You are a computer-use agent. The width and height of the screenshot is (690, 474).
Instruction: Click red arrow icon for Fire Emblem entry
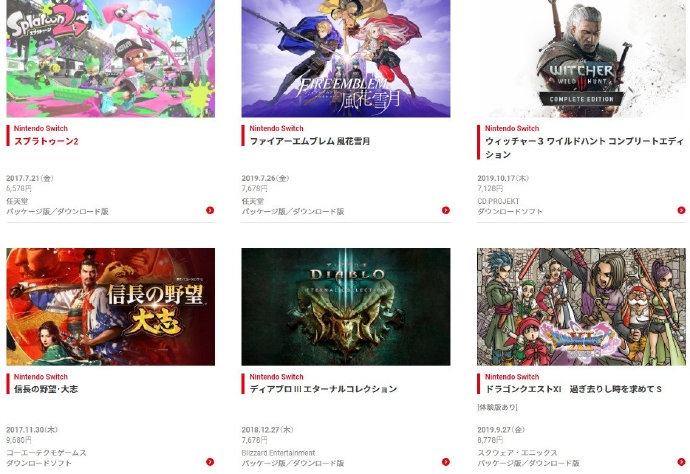pos(446,210)
